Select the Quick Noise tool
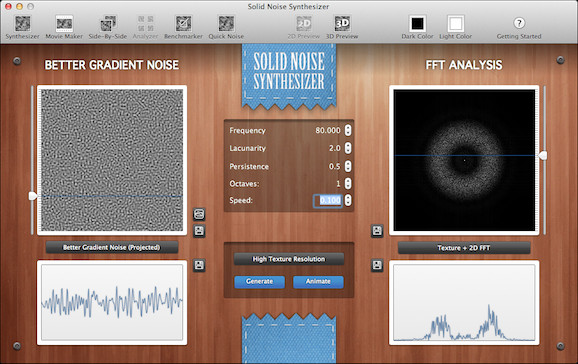The height and width of the screenshot is (364, 578). click(x=226, y=27)
